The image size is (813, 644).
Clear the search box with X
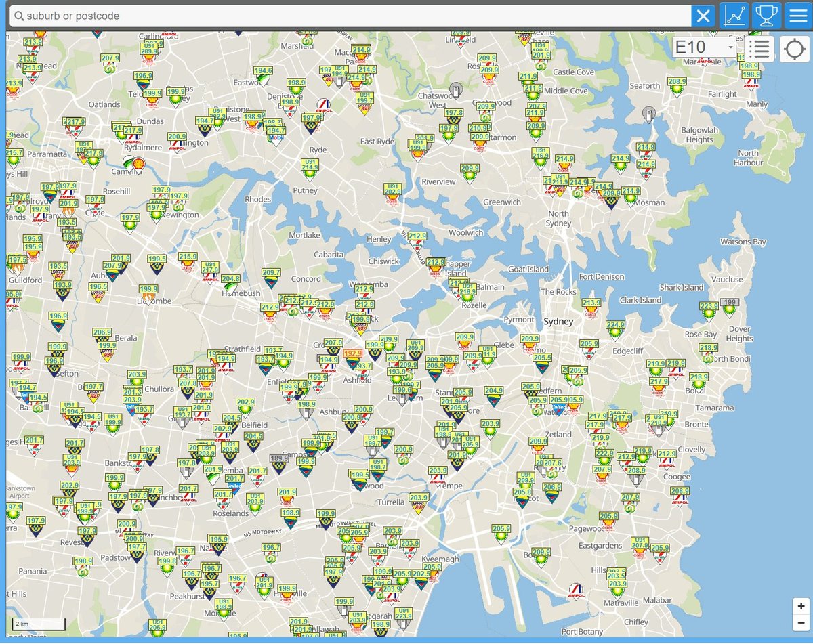click(703, 16)
